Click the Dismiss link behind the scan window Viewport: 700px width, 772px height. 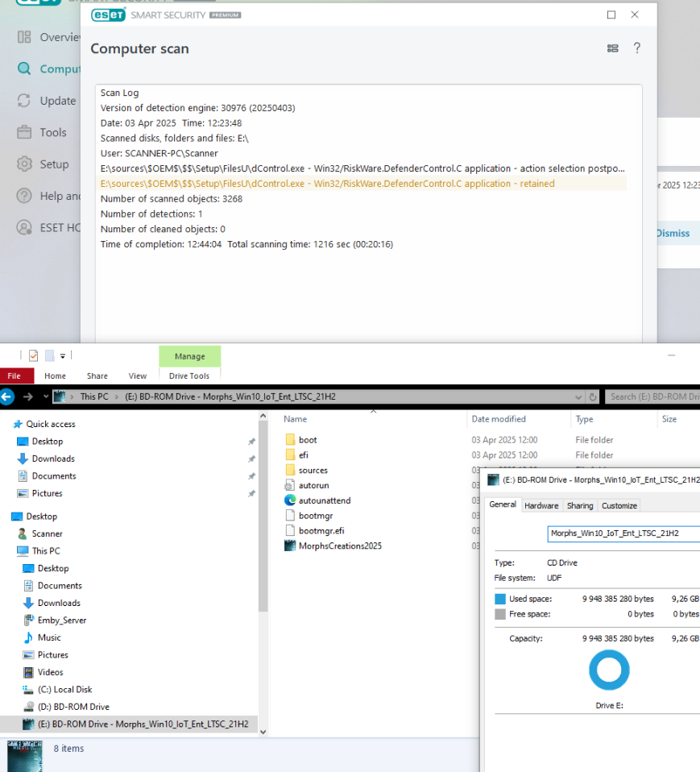coord(673,234)
